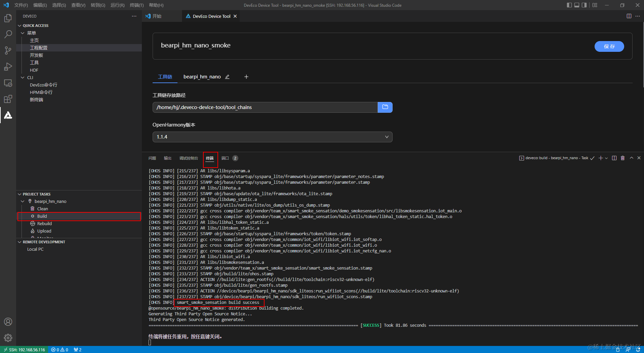
Task: Click the forwarded ports status showing 2
Action: pyautogui.click(x=78, y=350)
